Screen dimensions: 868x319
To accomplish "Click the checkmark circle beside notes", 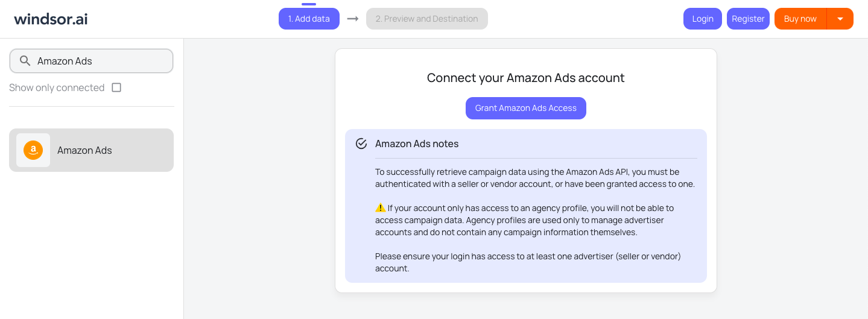I will (x=361, y=144).
